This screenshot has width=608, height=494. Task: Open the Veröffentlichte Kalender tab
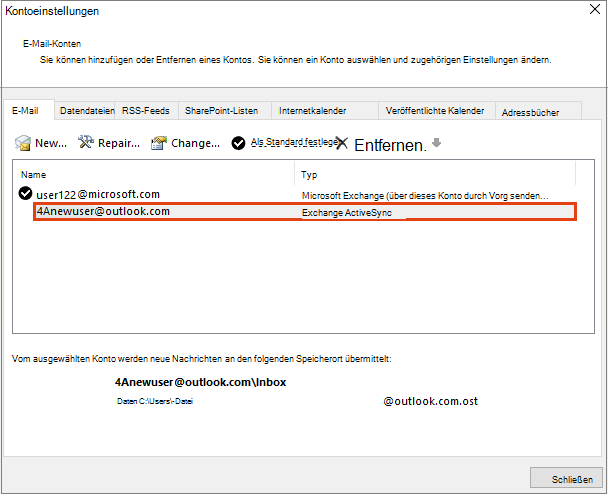point(435,111)
